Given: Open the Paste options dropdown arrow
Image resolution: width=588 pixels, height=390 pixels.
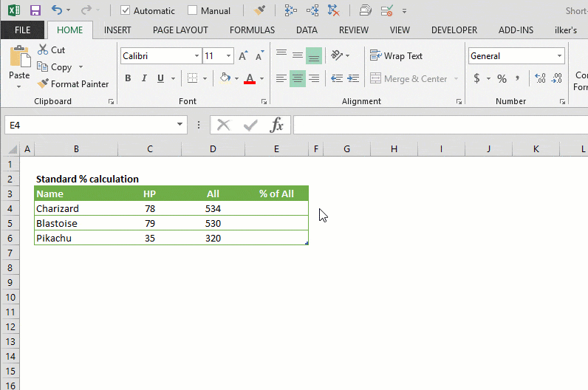Looking at the screenshot, I should coord(18,86).
